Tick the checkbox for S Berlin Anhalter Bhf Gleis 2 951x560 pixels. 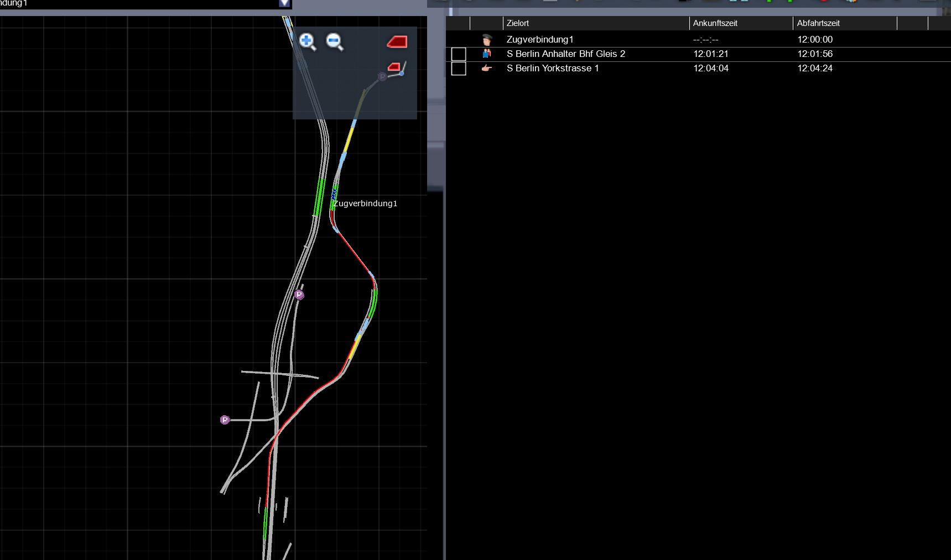pyautogui.click(x=459, y=54)
